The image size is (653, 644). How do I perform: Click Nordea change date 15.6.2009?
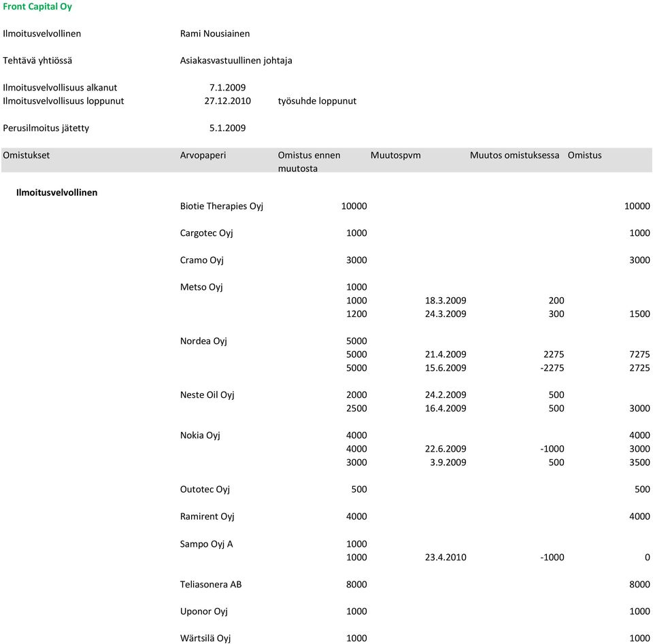[446, 369]
